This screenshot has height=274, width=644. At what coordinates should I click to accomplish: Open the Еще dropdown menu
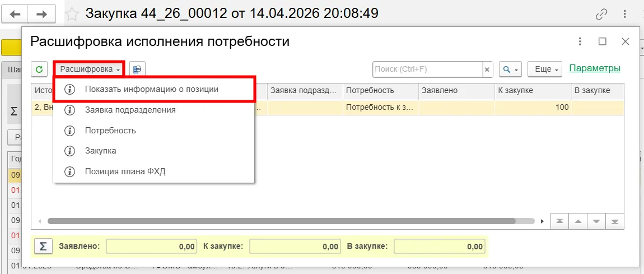pos(545,69)
